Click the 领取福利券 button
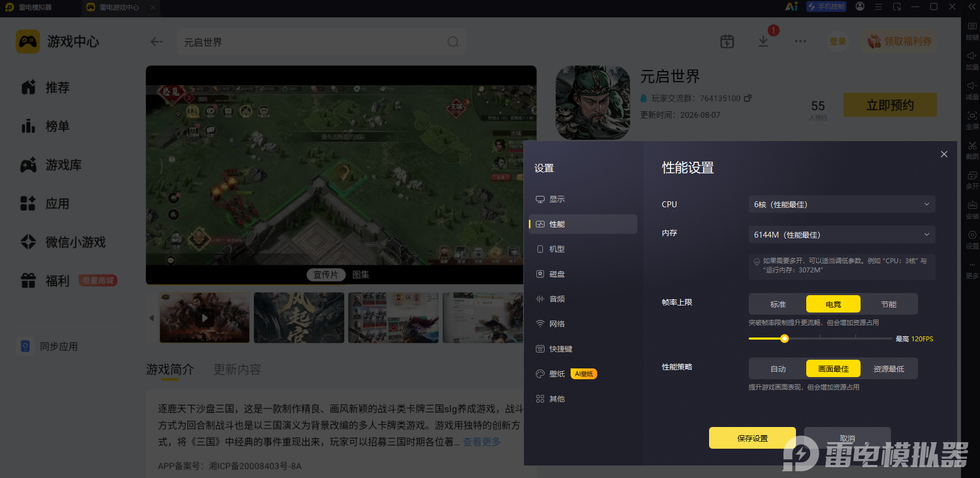The height and width of the screenshot is (478, 980). [900, 41]
